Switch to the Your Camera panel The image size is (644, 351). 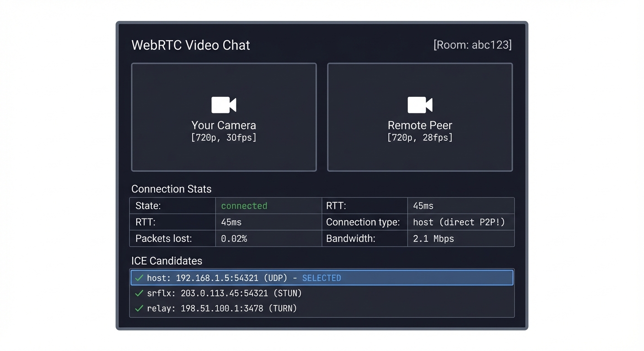(224, 117)
